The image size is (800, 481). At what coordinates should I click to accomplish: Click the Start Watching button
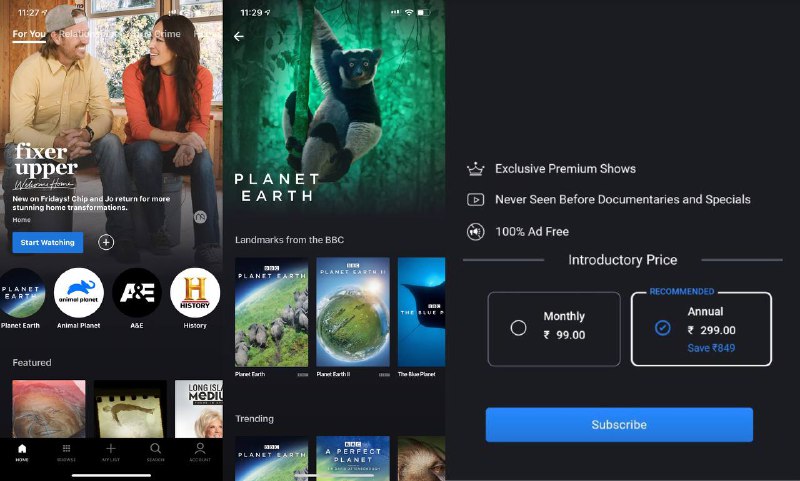pyautogui.click(x=47, y=242)
